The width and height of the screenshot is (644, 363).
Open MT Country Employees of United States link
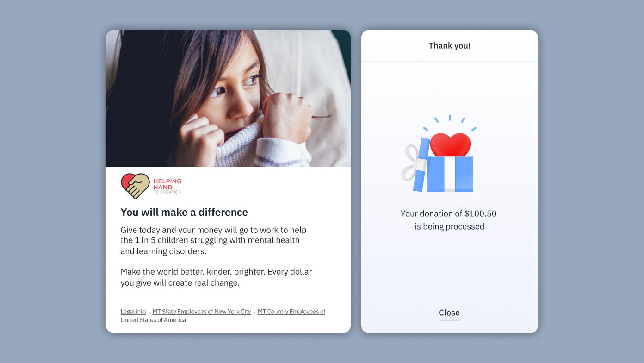[223, 316]
